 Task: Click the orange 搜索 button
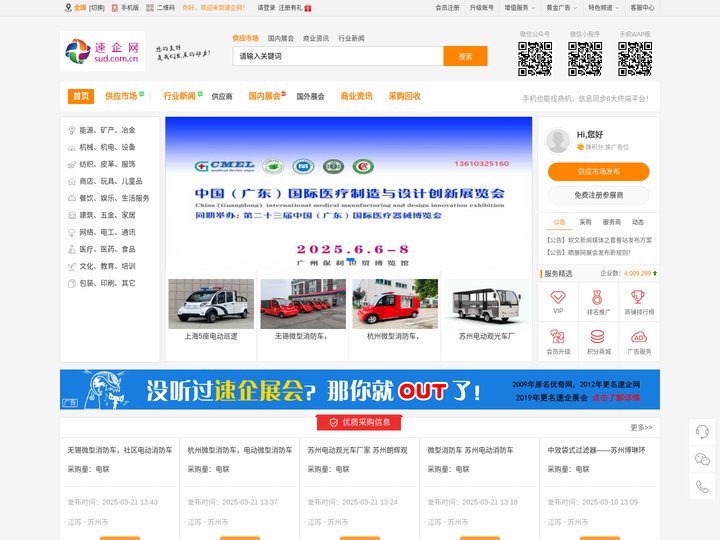465,56
